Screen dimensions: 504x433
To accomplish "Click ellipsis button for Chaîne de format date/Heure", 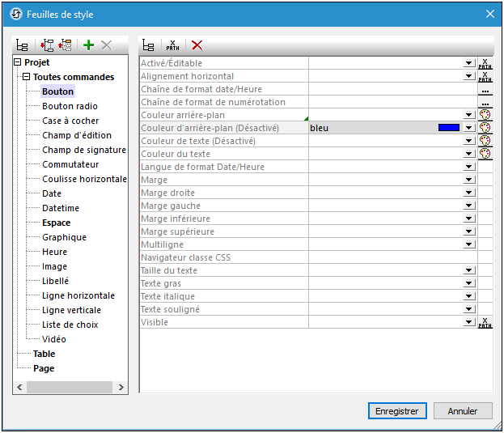I will click(x=485, y=89).
